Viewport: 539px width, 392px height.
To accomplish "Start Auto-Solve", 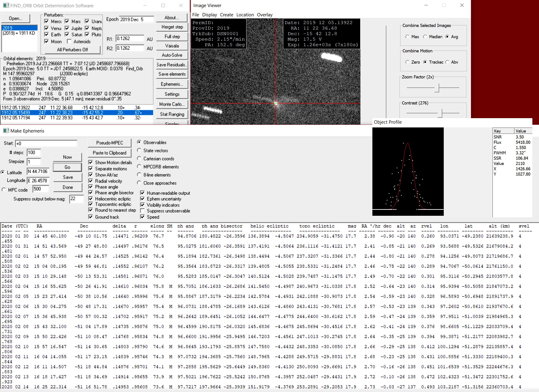I will (172, 55).
